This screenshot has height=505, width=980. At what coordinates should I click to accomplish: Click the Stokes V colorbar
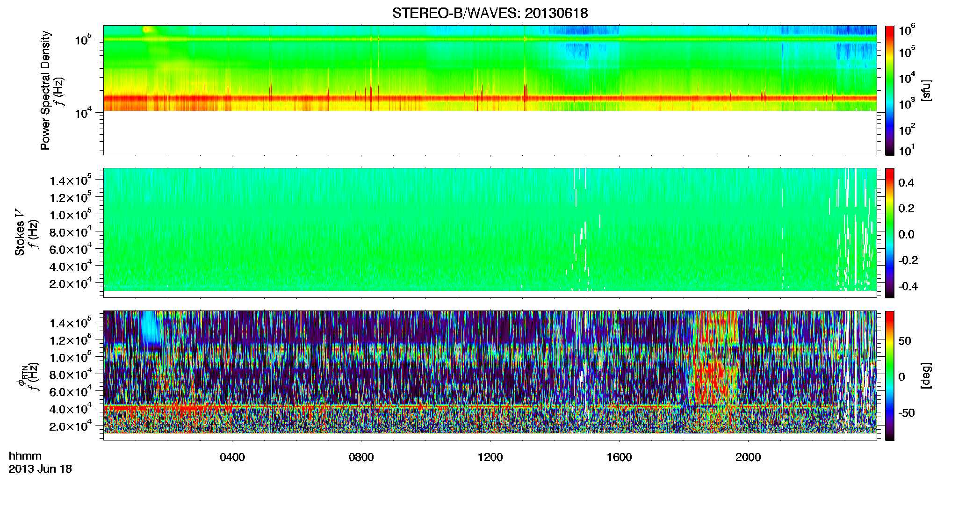[890, 233]
